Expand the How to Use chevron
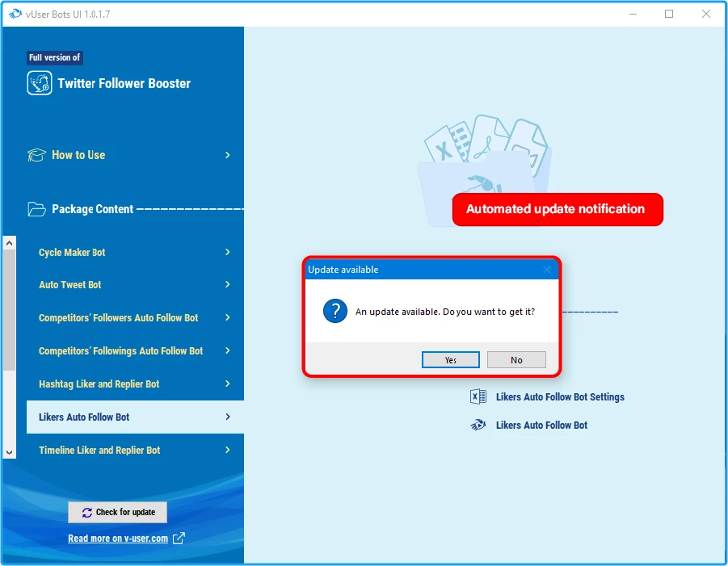This screenshot has height=566, width=728. coord(228,155)
